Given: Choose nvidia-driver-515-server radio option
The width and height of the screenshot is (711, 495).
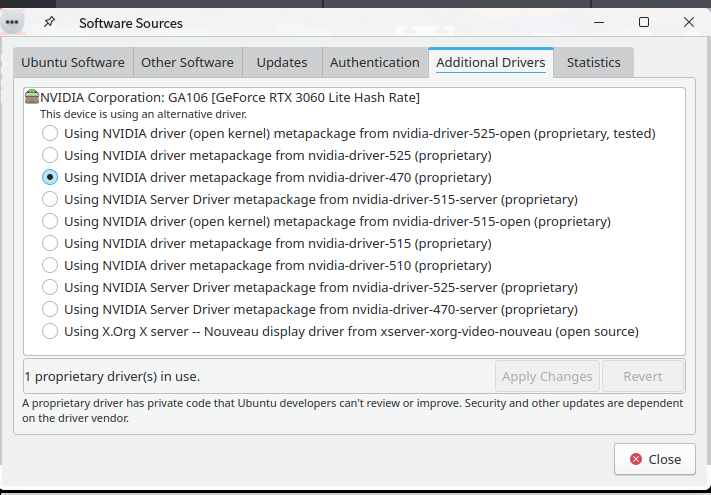Looking at the screenshot, I should (50, 199).
